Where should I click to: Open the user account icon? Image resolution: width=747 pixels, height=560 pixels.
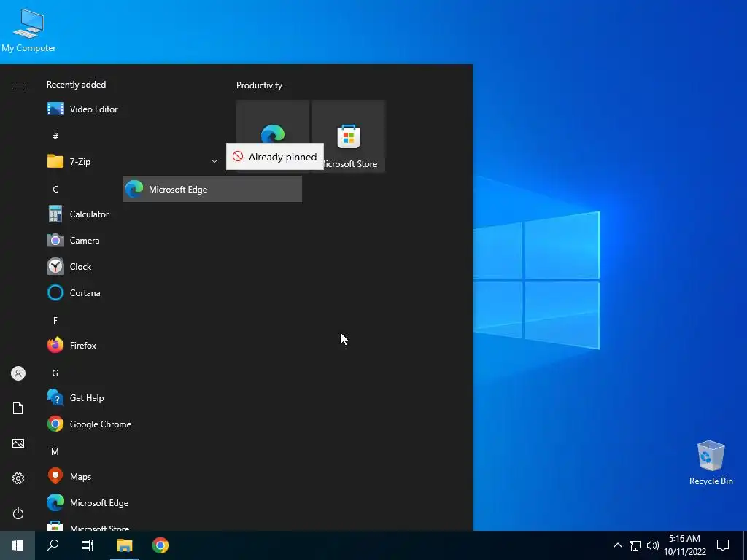click(18, 373)
